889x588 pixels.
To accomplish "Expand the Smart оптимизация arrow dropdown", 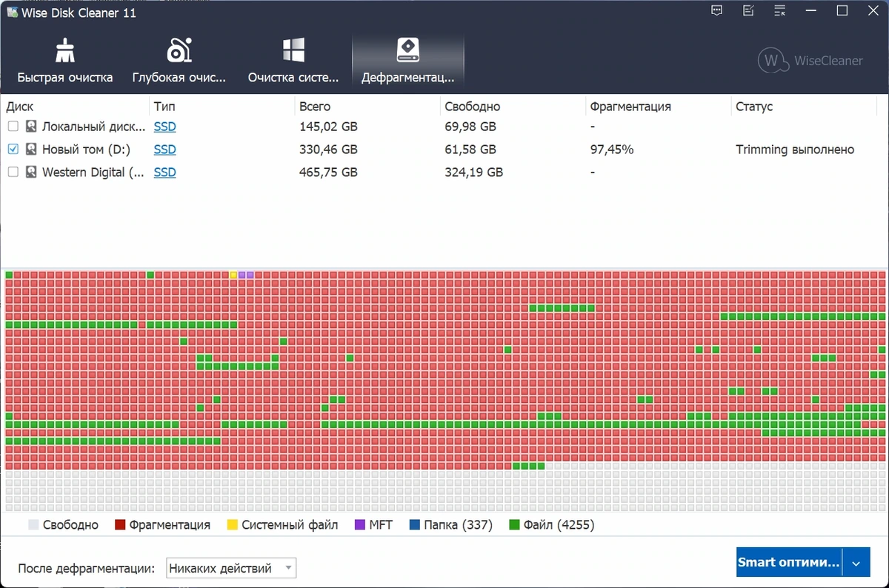I will [x=856, y=564].
